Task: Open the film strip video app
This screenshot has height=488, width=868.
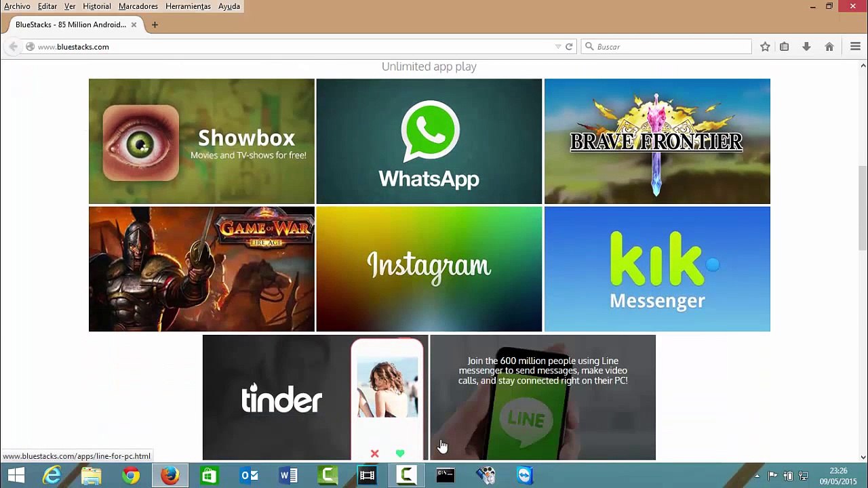Action: 367,476
